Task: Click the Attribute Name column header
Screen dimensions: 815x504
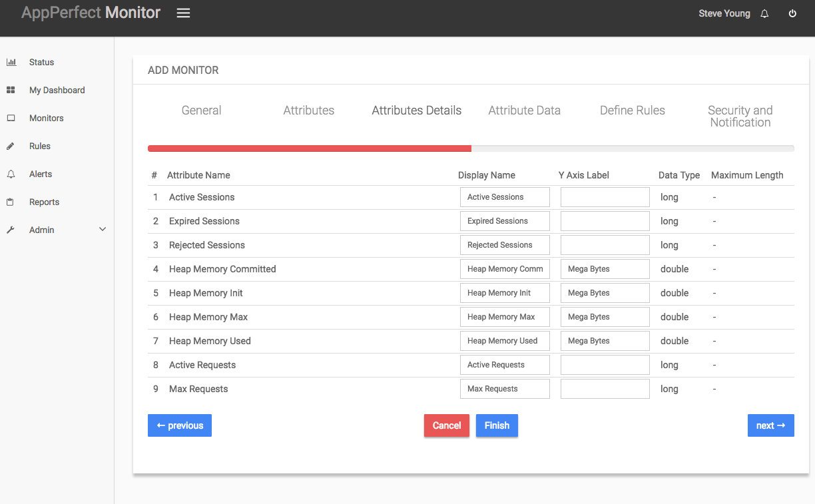Action: (198, 175)
